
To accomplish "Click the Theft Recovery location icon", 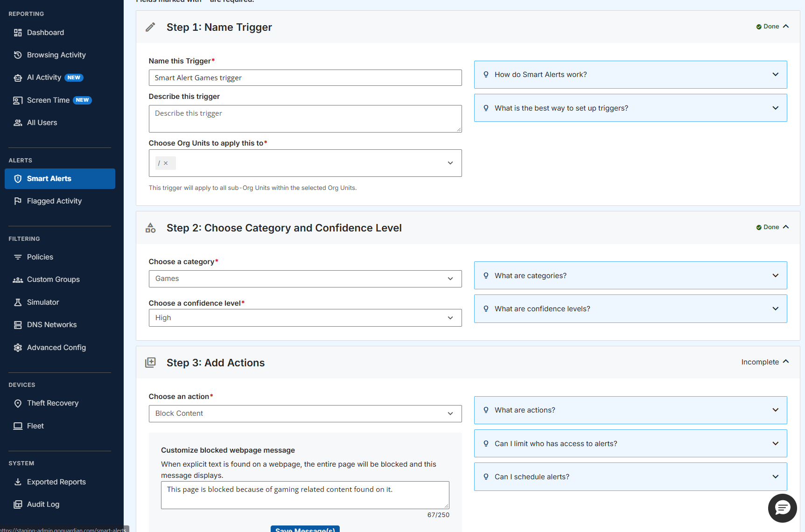I will (18, 403).
